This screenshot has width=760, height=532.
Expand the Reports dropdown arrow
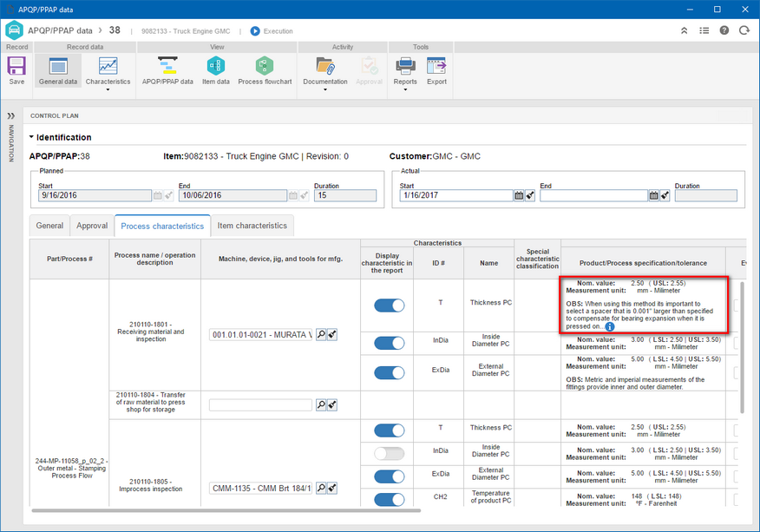pos(405,89)
